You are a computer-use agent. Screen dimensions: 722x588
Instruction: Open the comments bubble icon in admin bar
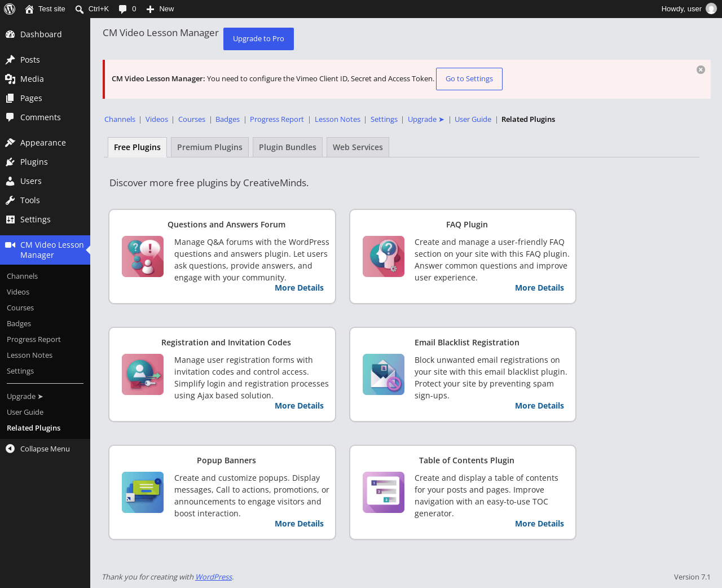122,9
